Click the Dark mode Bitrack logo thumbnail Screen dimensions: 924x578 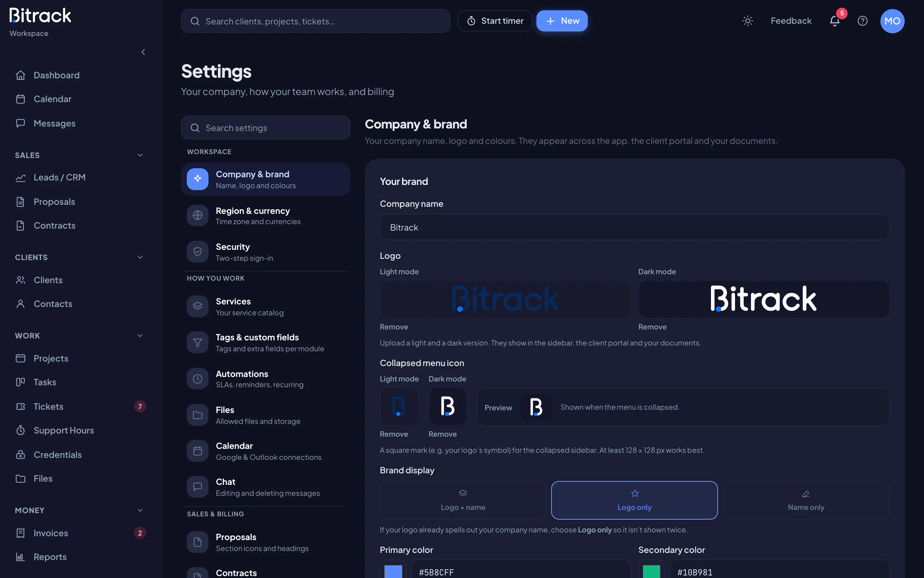coord(764,299)
